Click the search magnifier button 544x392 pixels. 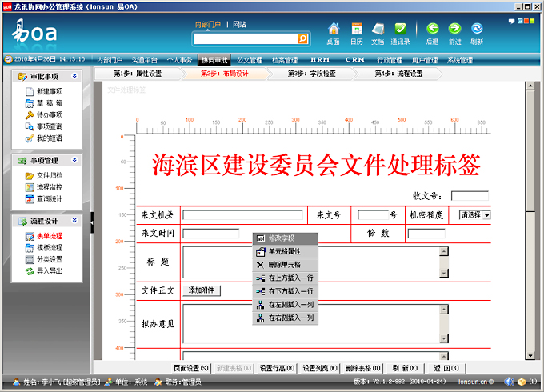click(302, 39)
